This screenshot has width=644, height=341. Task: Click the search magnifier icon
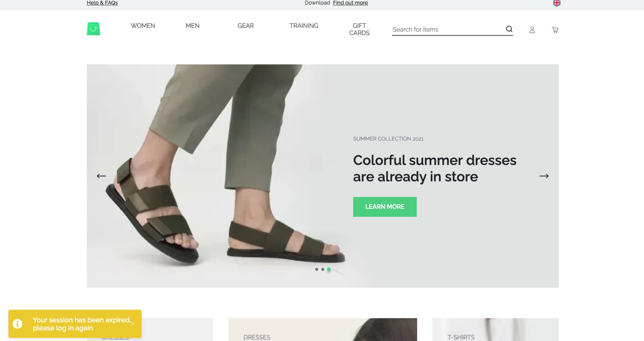point(509,29)
